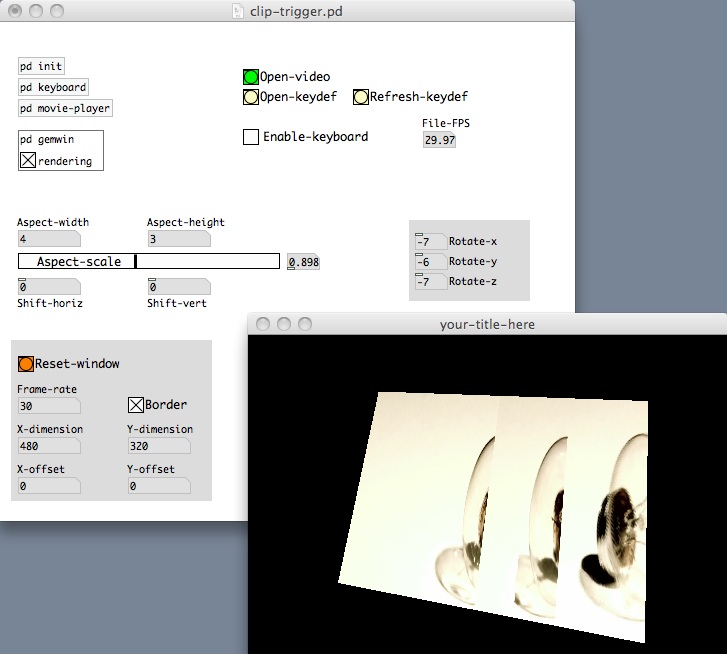Toggle the rendering checkbox in gemwin
The image size is (727, 654).
coord(28,160)
